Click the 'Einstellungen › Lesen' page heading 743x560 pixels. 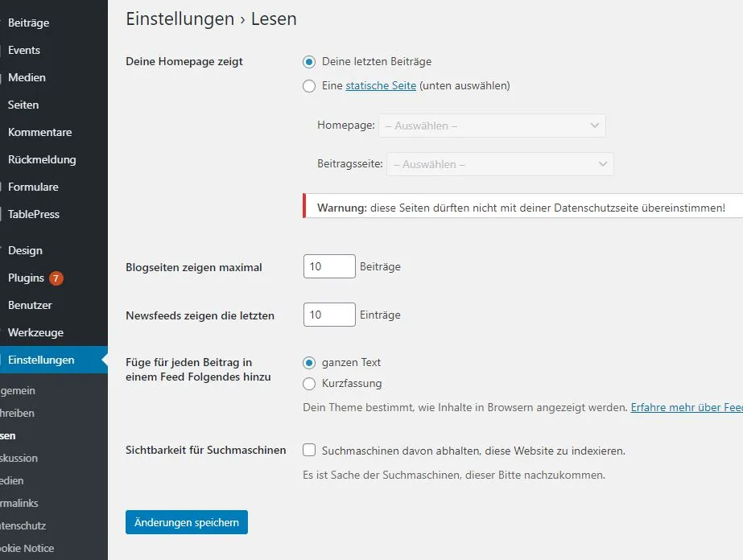212,19
